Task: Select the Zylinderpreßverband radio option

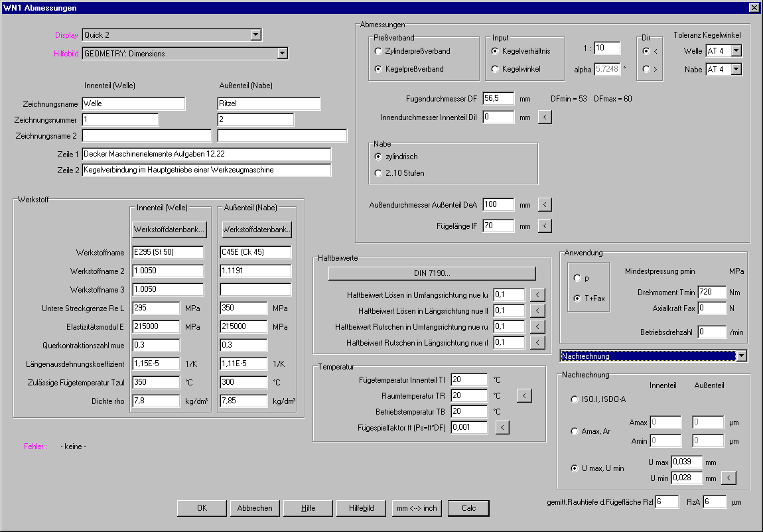Action: [x=378, y=51]
